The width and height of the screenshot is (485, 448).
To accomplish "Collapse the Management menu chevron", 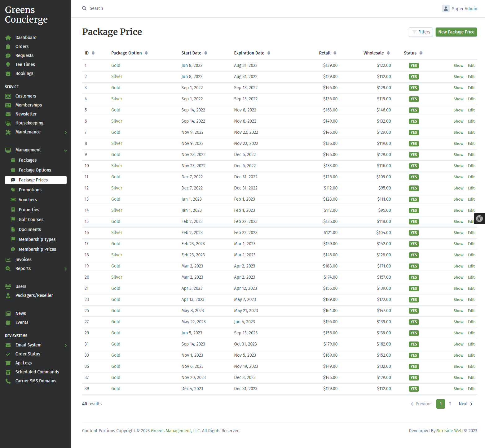I will pos(66,150).
